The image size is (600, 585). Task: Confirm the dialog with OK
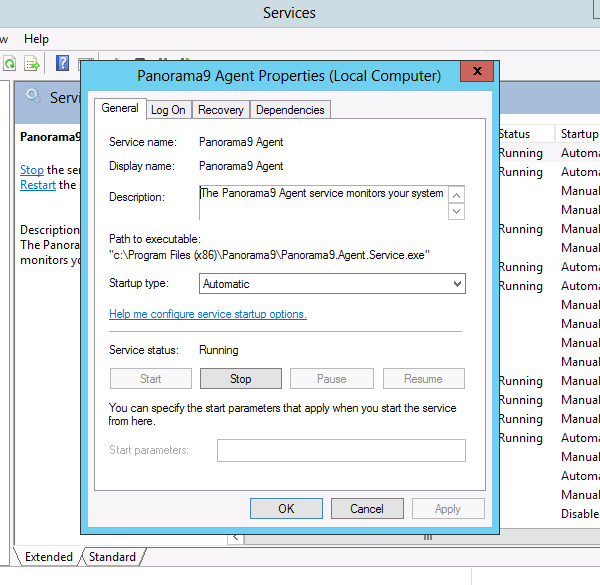[286, 508]
